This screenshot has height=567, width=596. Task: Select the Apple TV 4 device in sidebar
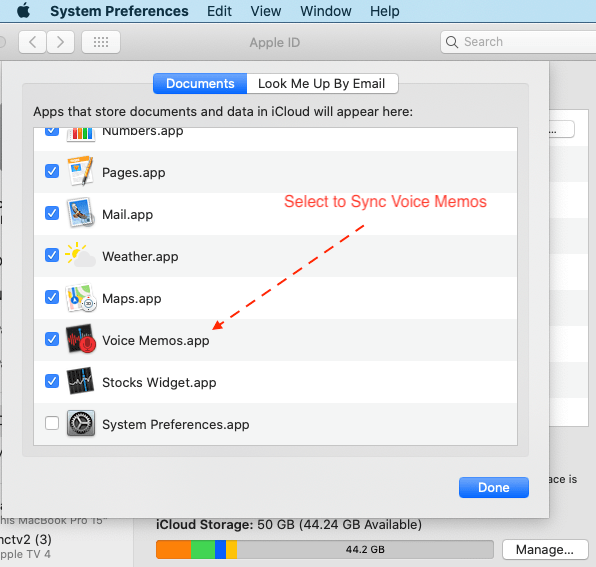[x=26, y=547]
